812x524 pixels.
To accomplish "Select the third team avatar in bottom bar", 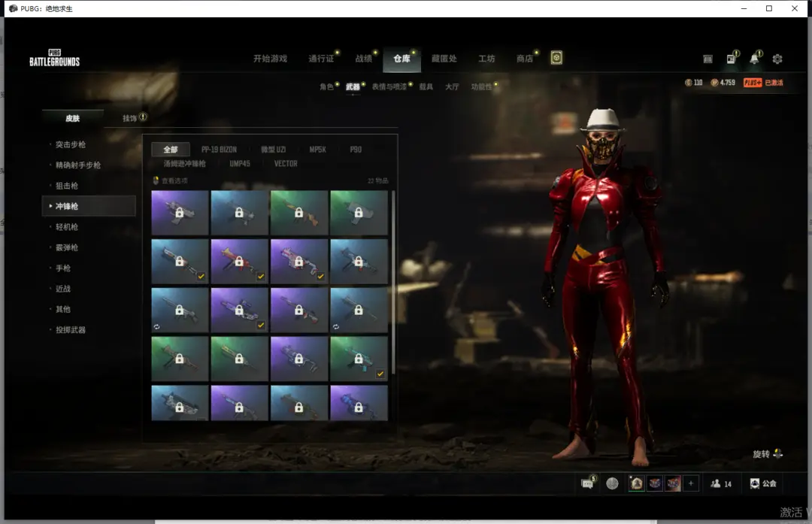I will pos(673,483).
